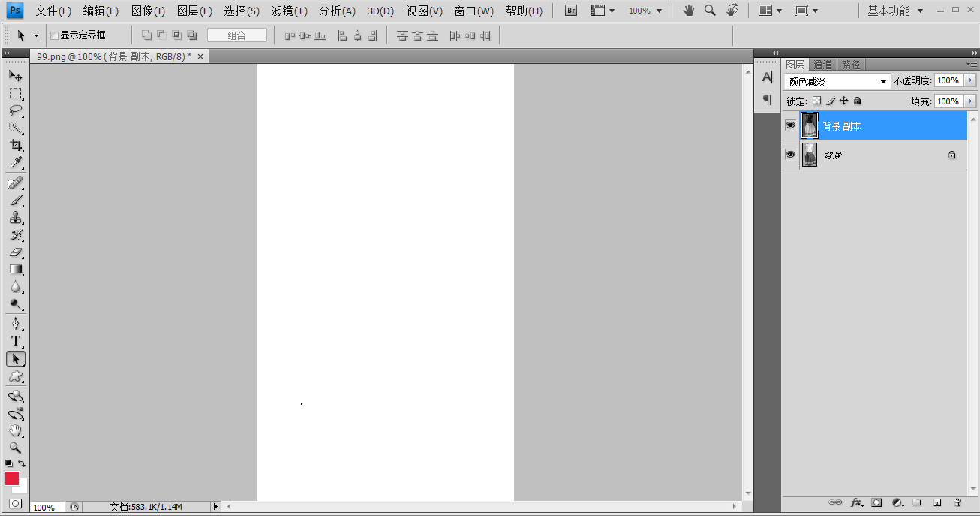Click the red foreground color swatch
The image size is (980, 516).
11,478
